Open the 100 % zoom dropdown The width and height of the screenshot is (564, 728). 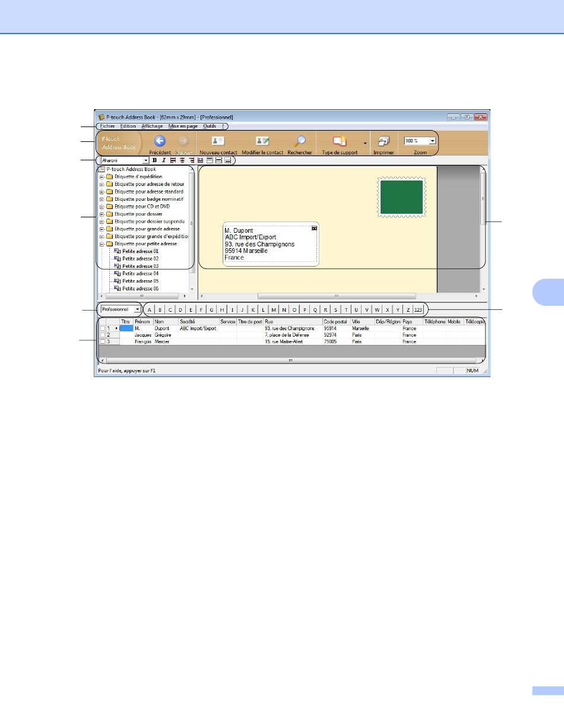point(432,141)
